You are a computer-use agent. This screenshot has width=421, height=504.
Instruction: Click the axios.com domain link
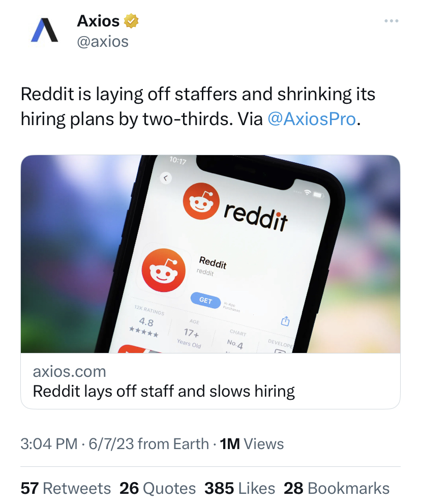tap(69, 371)
